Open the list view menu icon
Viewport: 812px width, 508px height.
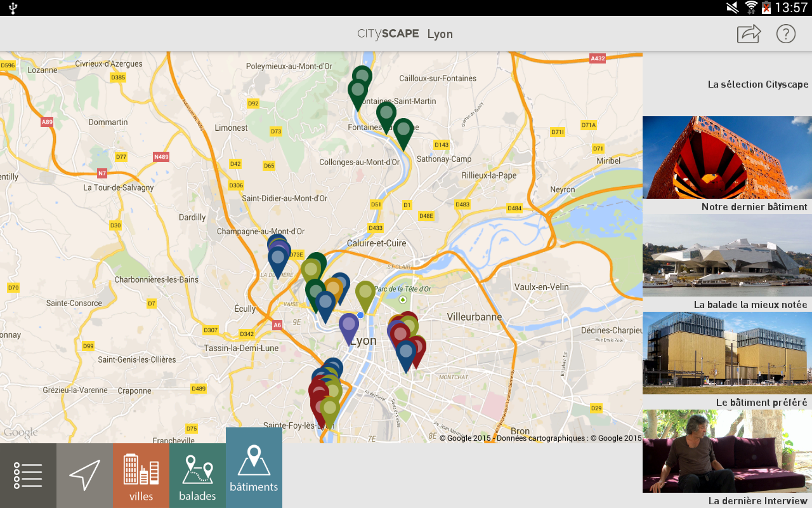(28, 475)
